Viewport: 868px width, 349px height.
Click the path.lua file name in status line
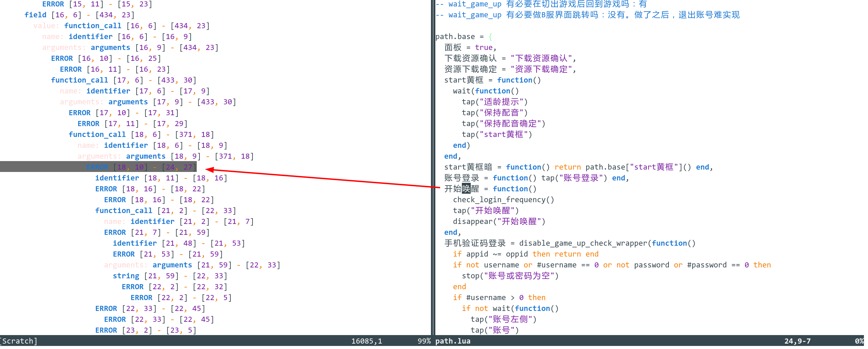453,341
